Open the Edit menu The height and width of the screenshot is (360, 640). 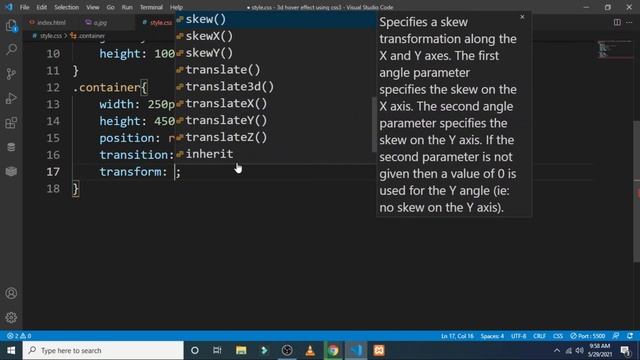point(42,7)
